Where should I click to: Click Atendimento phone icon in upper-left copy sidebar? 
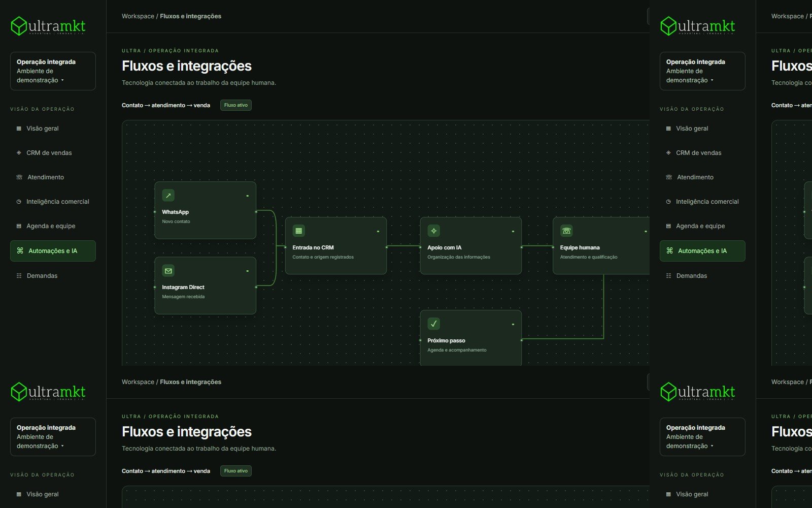pyautogui.click(x=19, y=177)
